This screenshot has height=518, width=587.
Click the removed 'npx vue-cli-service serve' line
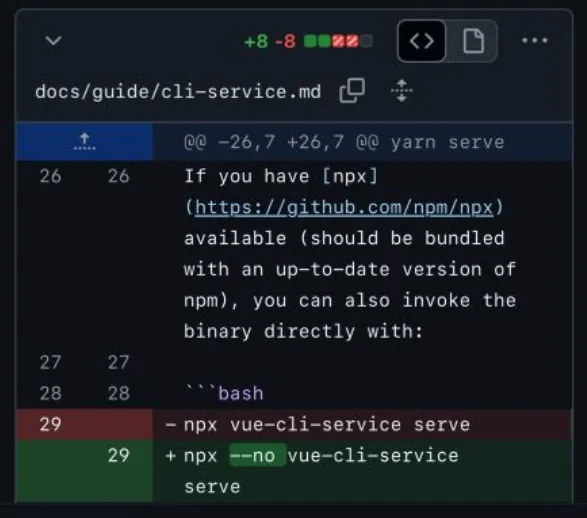326,424
